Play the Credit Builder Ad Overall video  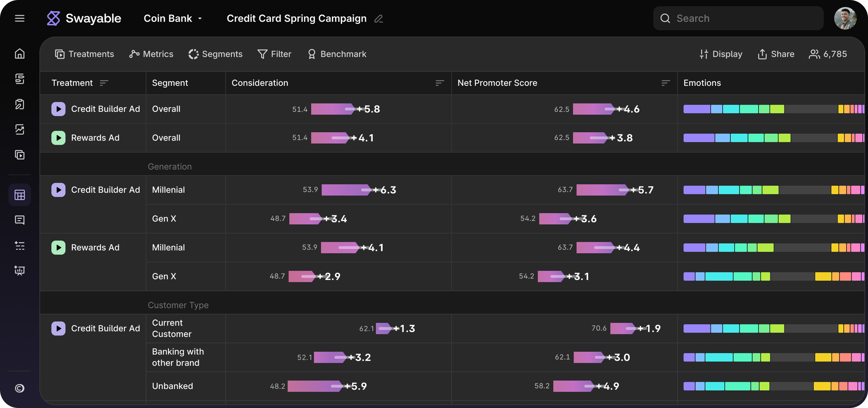pos(58,109)
